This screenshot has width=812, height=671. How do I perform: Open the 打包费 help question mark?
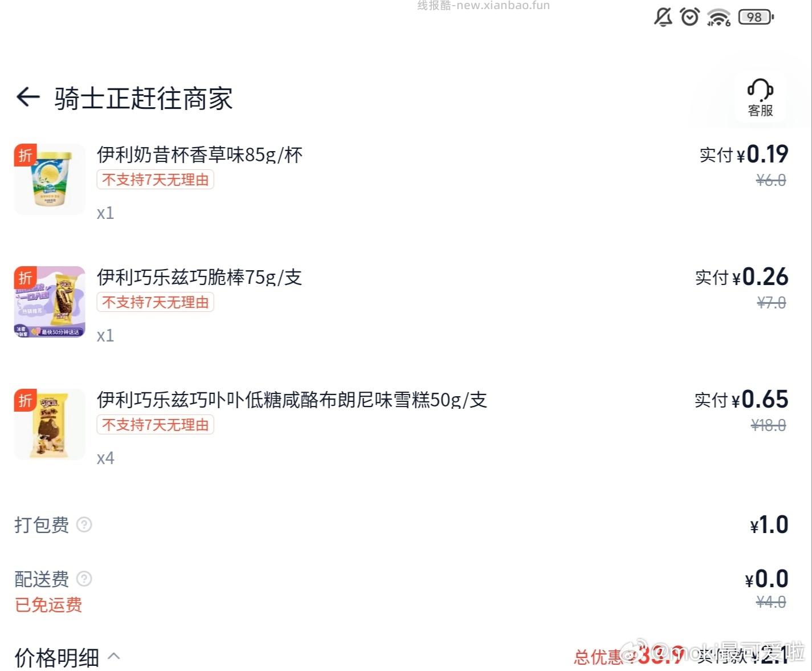point(84,525)
